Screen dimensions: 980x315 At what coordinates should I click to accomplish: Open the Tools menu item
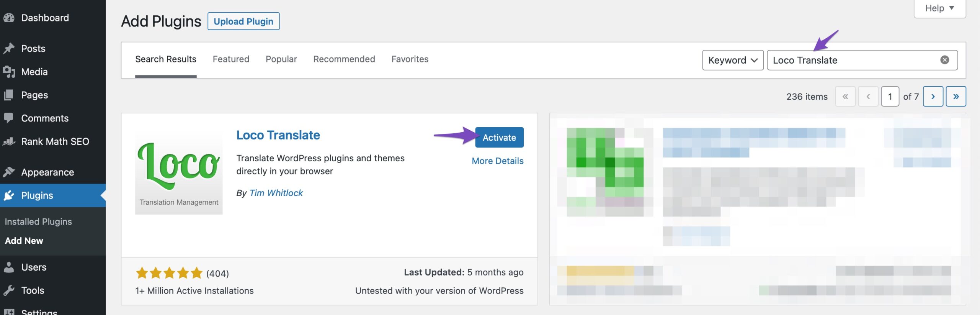[x=53, y=290]
